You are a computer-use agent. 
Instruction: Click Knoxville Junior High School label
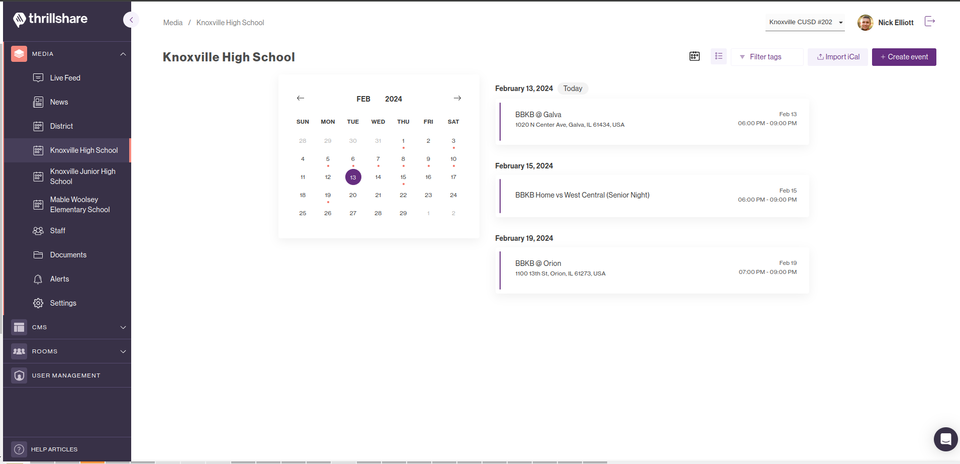[83, 176]
